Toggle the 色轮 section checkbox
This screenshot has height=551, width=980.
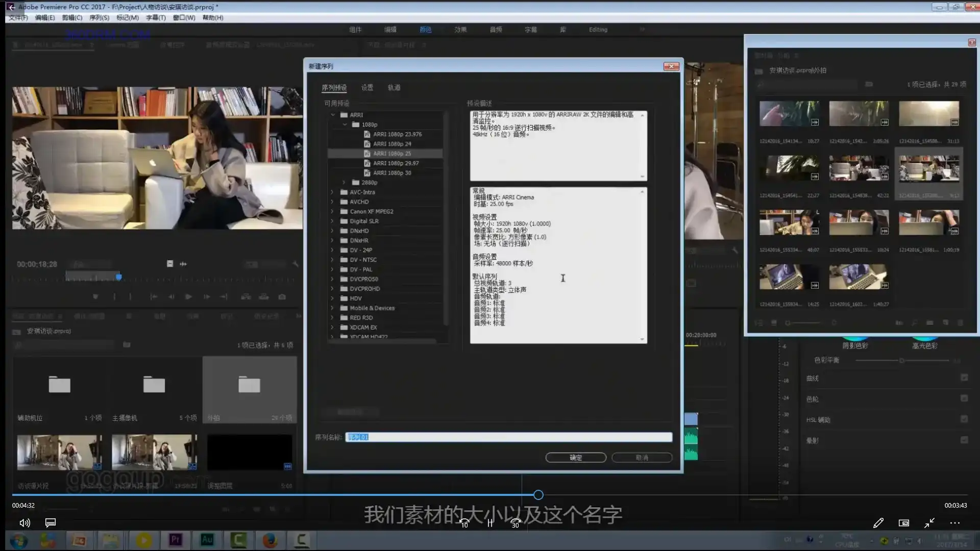point(964,398)
